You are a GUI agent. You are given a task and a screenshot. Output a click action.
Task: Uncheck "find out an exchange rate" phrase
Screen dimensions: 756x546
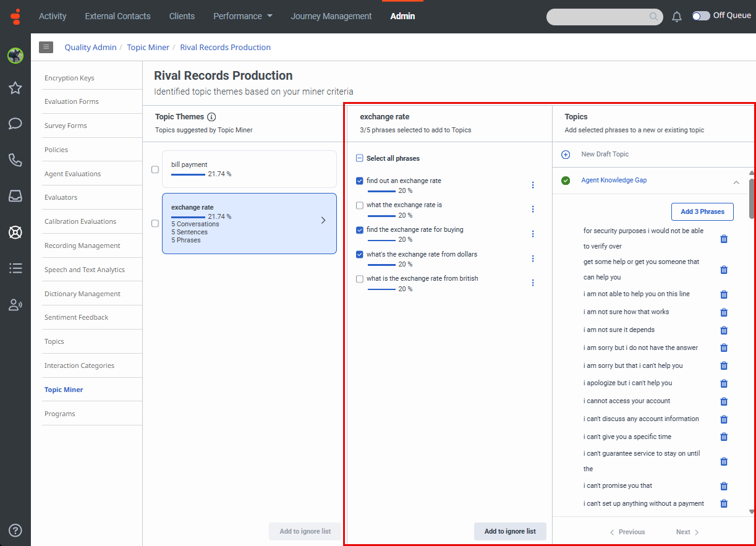coord(360,181)
